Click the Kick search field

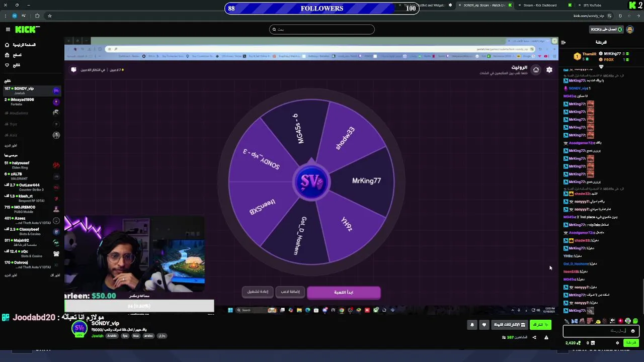tap(322, 29)
